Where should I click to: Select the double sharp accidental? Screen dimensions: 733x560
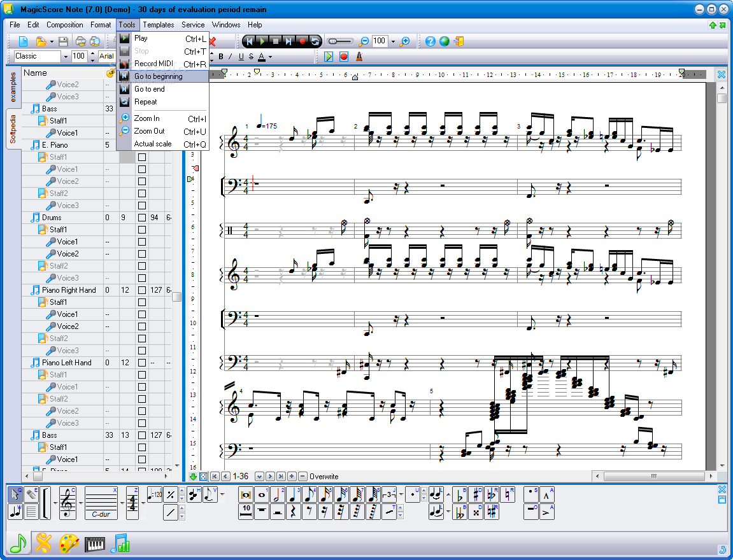pos(476,512)
